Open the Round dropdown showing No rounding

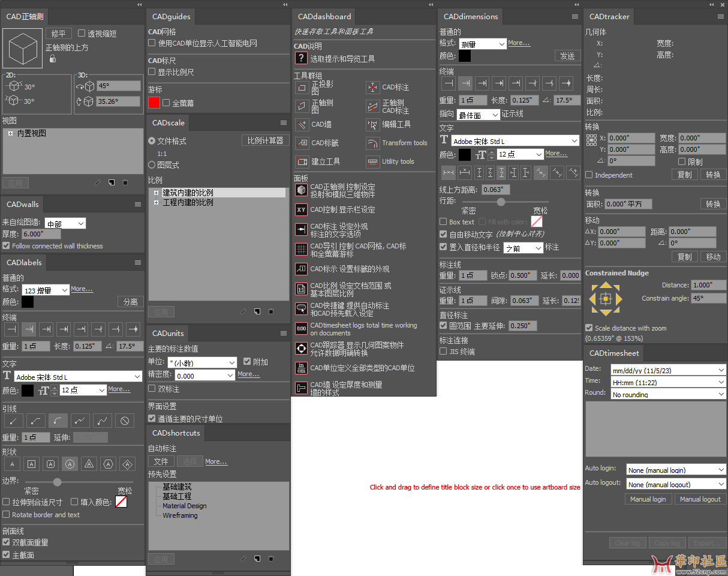click(x=667, y=394)
